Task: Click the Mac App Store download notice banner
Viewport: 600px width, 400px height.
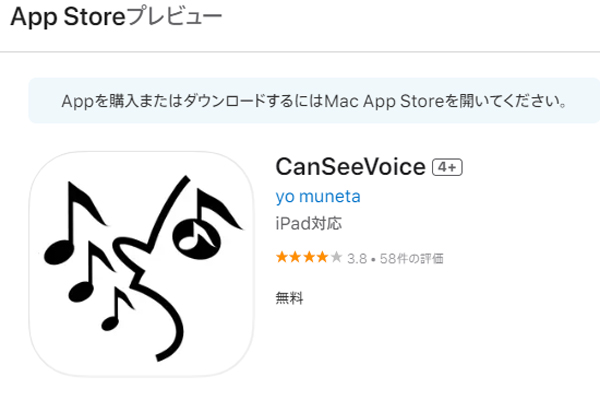Action: click(314, 101)
